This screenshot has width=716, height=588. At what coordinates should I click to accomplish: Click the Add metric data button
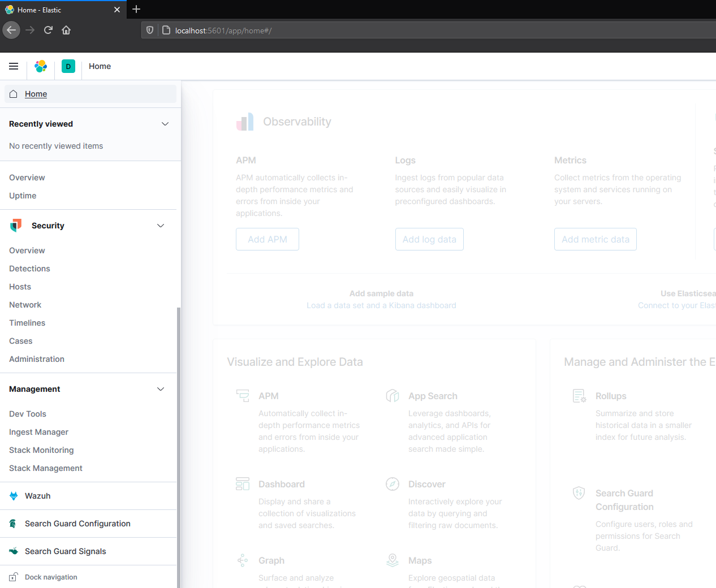[x=596, y=239]
